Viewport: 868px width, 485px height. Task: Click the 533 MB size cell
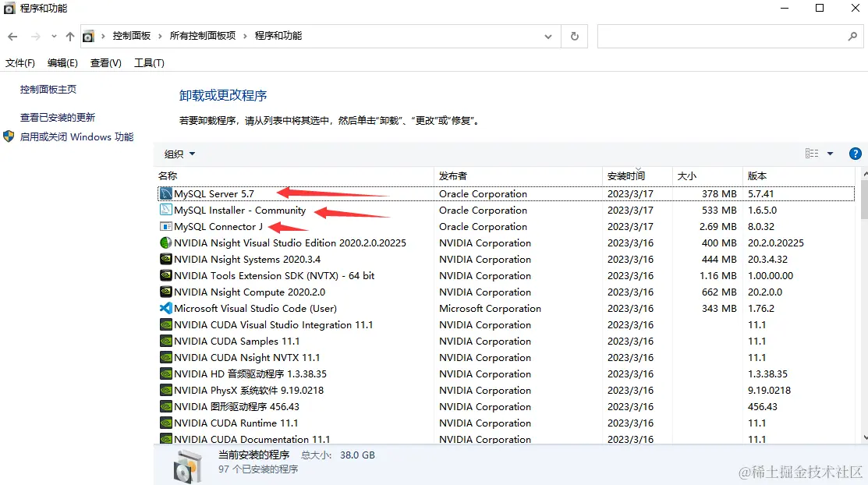pyautogui.click(x=719, y=211)
